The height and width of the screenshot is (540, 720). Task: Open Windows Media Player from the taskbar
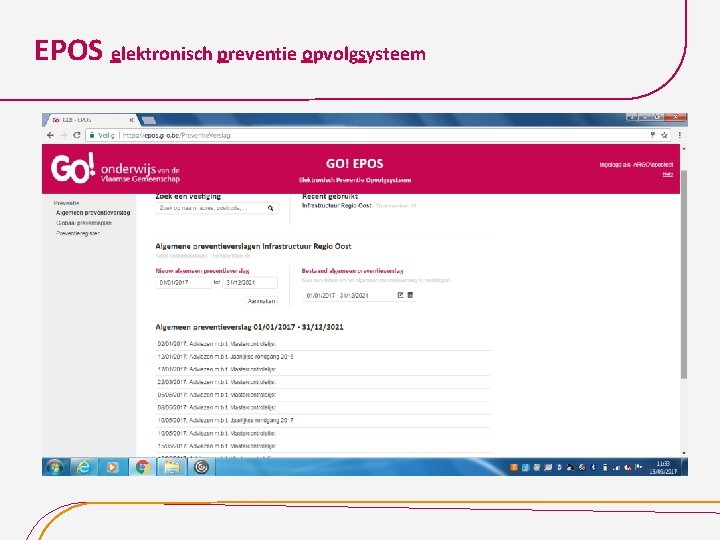pyautogui.click(x=112, y=467)
